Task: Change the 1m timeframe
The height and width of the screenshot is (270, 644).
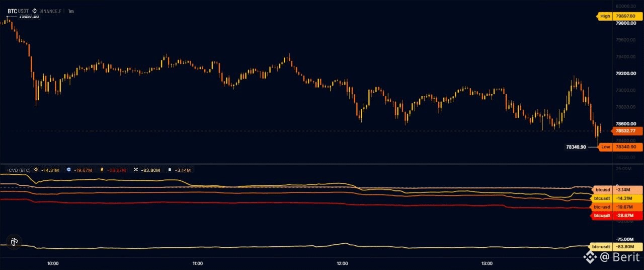Action: coord(71,11)
